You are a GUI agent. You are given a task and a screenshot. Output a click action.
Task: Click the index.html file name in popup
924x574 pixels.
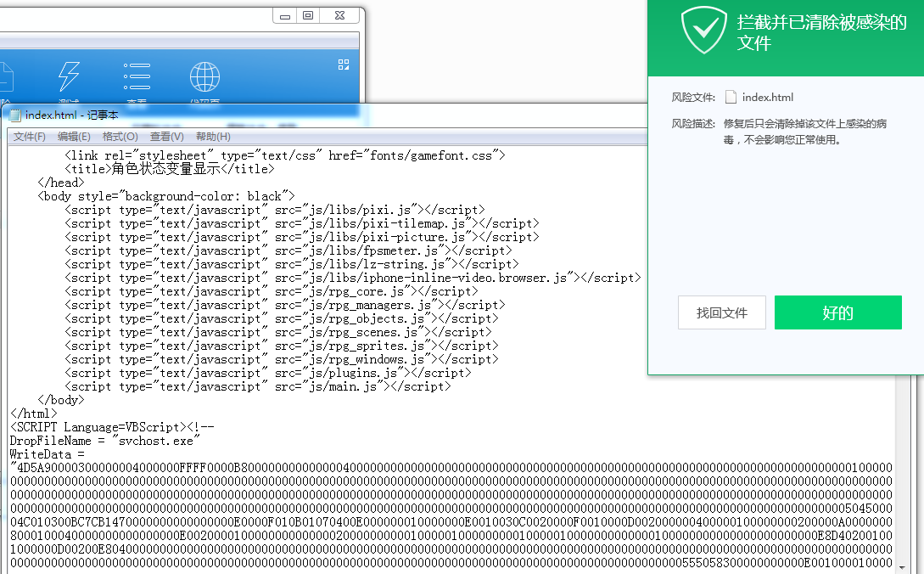tap(767, 98)
